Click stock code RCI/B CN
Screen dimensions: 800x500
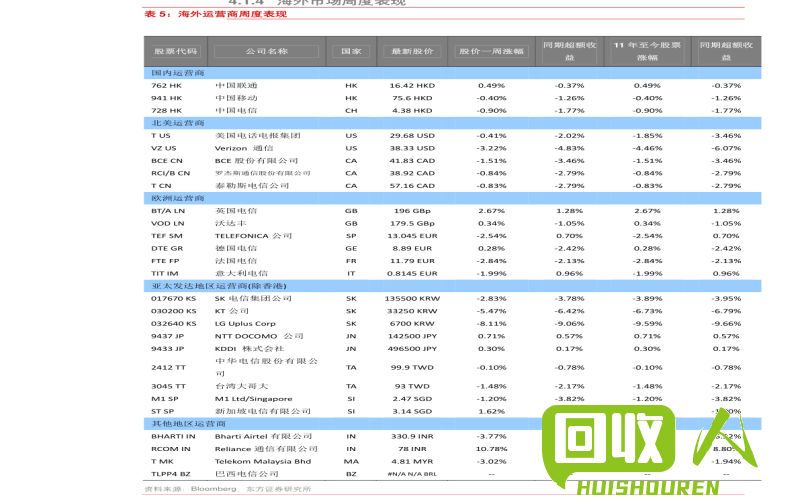170,173
